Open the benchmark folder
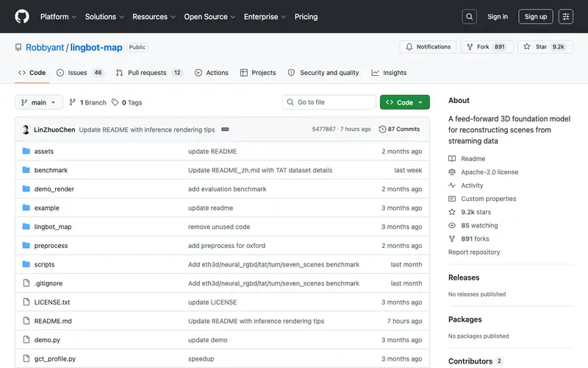The image size is (588, 368). point(51,170)
